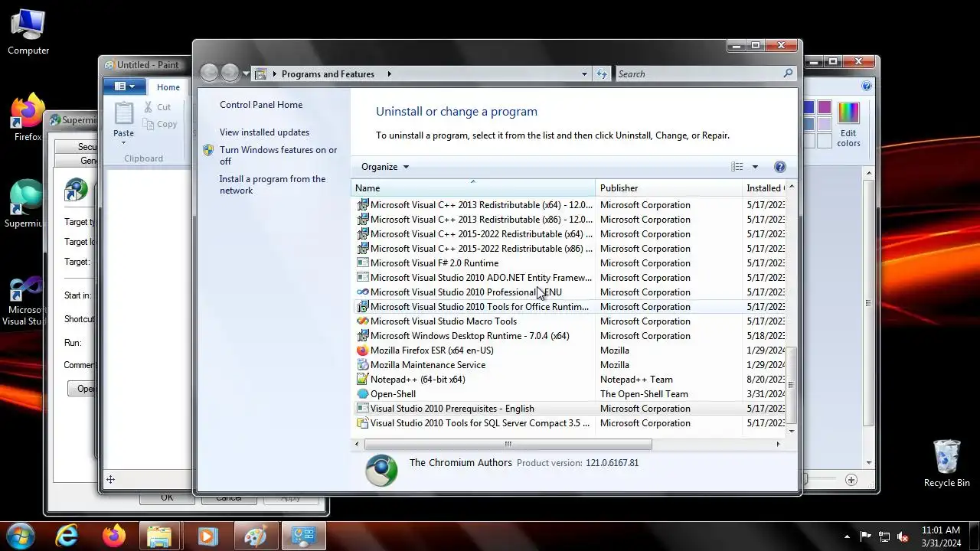Expand the view options dropdown arrow

coord(755,167)
